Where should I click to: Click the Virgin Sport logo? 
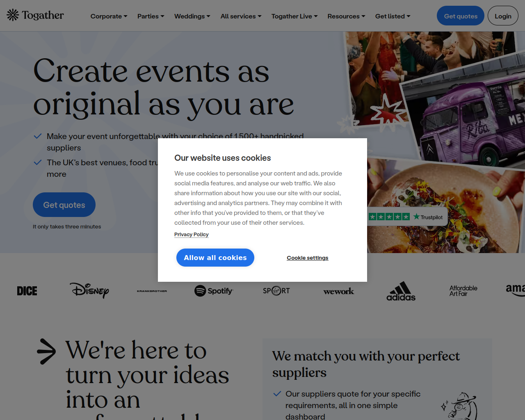[276, 291]
